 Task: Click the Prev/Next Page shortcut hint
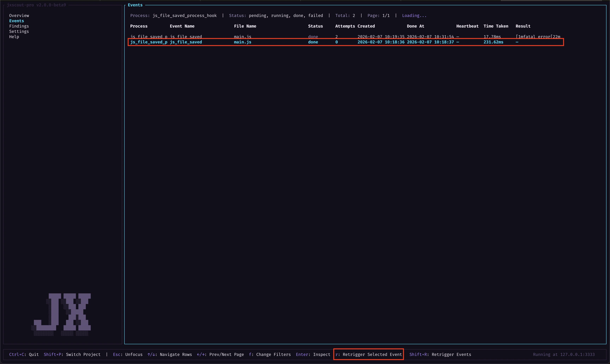220,354
